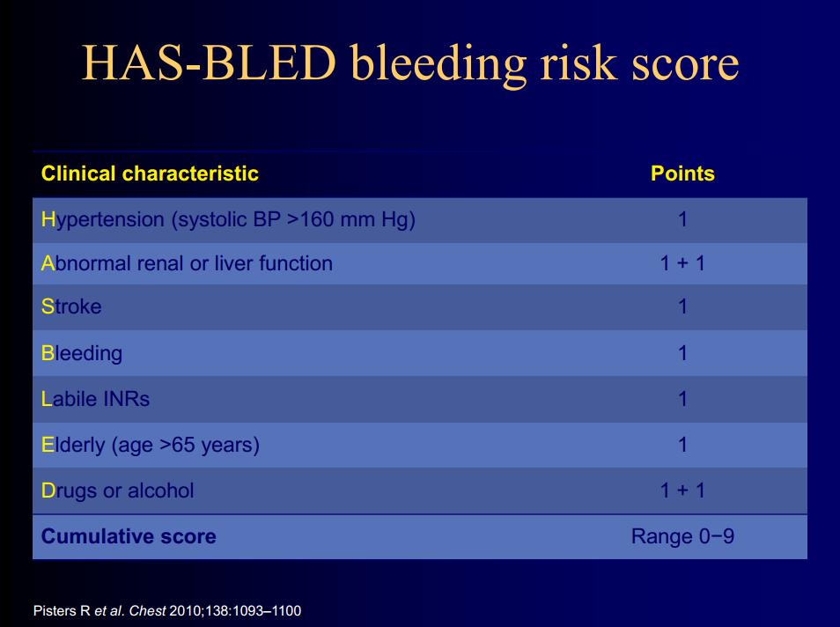Click the Elderly (age >65 years) row
840x627 pixels.
point(420,445)
